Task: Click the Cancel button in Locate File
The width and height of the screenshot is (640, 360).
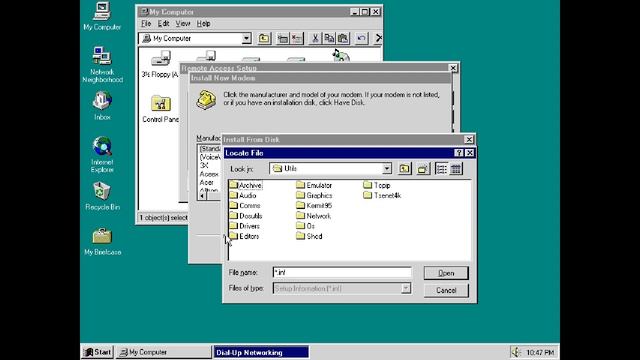Action: coord(446,290)
